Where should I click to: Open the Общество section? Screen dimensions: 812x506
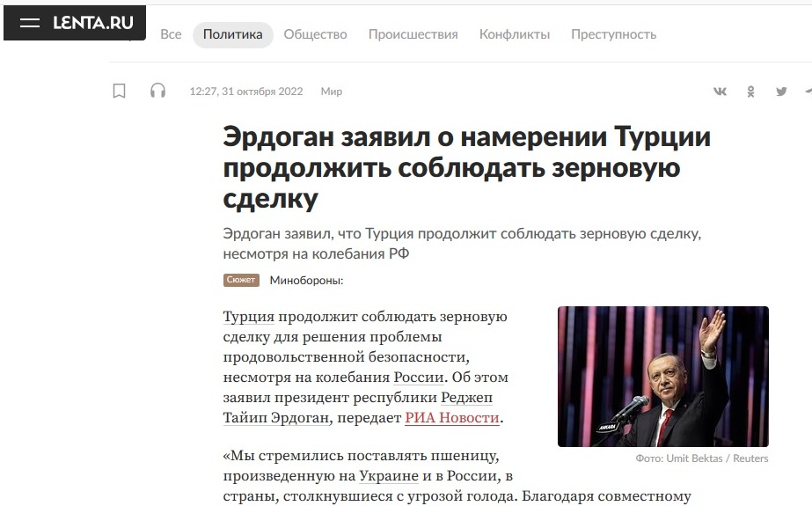pos(315,34)
